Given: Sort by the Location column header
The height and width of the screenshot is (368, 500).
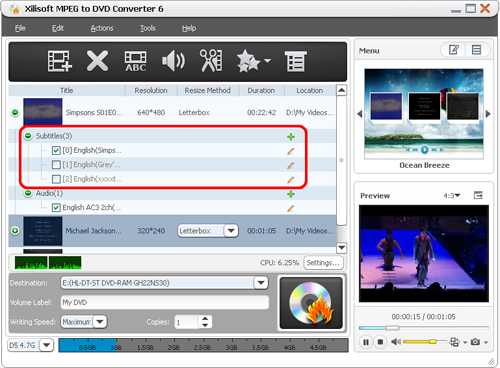Looking at the screenshot, I should (x=310, y=90).
